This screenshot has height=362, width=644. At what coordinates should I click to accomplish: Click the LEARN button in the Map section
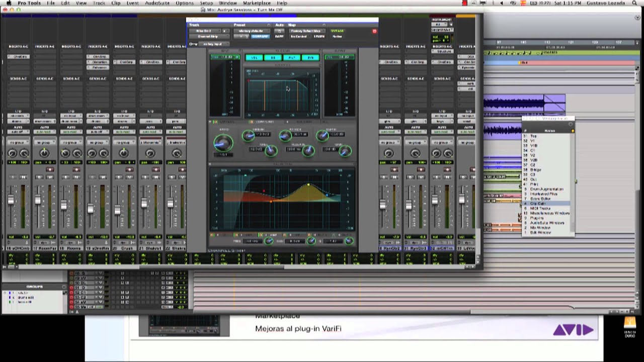pyautogui.click(x=319, y=36)
